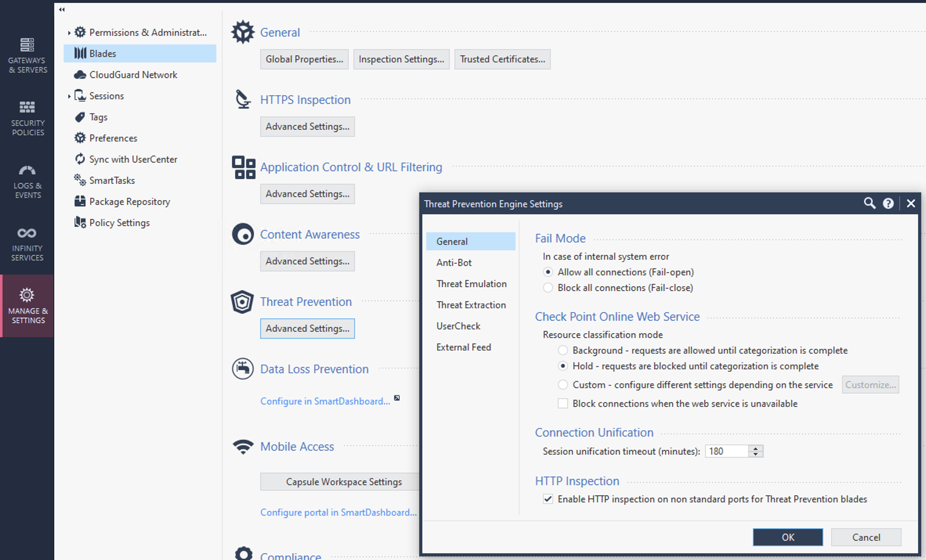Click session unification timeout field
The height and width of the screenshot is (560, 926).
(727, 451)
